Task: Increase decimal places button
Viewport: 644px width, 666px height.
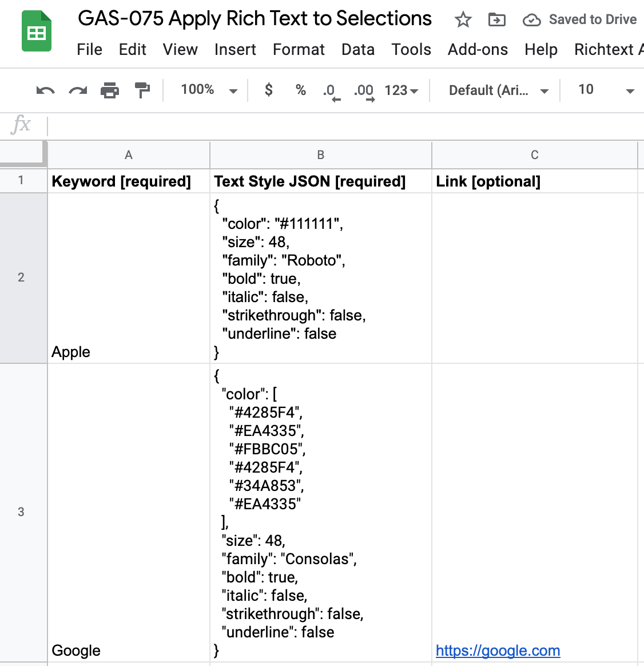Action: (x=364, y=91)
